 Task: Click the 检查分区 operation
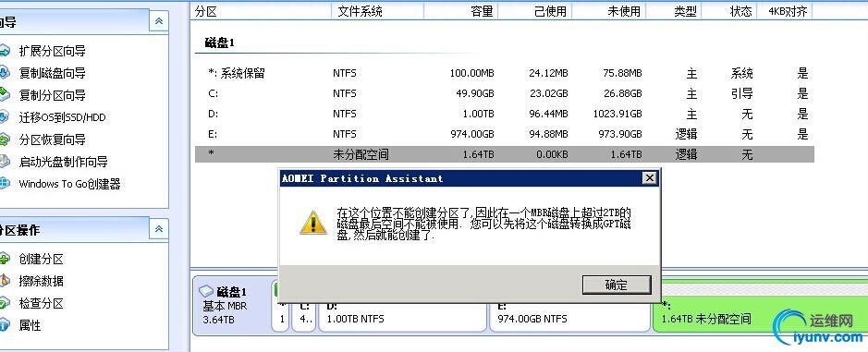pyautogui.click(x=41, y=303)
